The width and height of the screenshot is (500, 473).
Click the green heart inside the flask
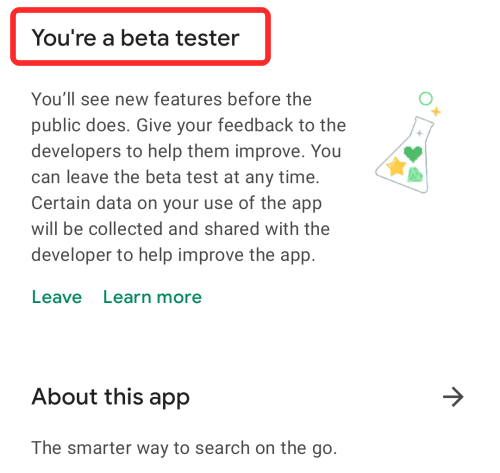coord(413,154)
